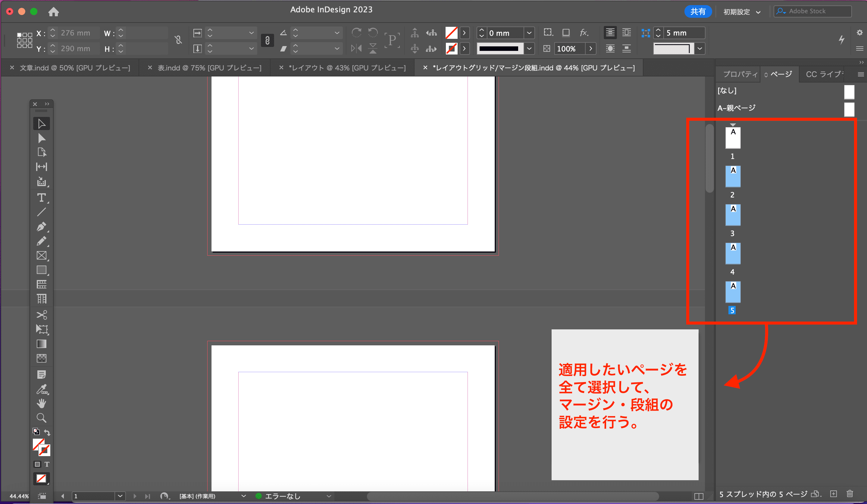Select the Pencil tool

pyautogui.click(x=42, y=241)
